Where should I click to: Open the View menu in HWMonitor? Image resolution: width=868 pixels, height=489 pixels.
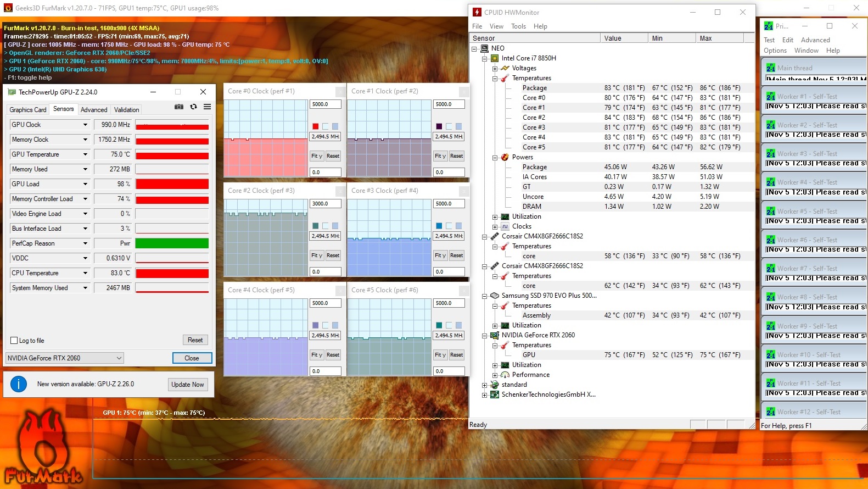(496, 26)
